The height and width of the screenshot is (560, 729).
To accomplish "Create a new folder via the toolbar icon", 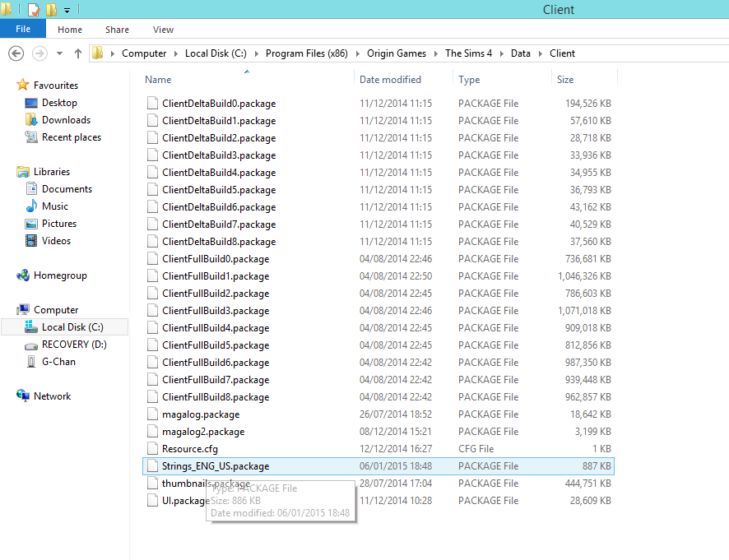I will (x=52, y=10).
